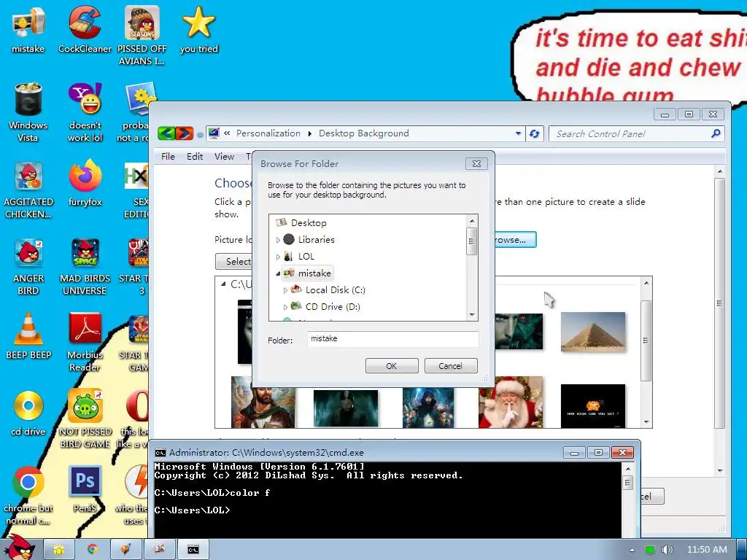This screenshot has width=747, height=560.
Task: Click the Browse... button
Action: pos(514,239)
